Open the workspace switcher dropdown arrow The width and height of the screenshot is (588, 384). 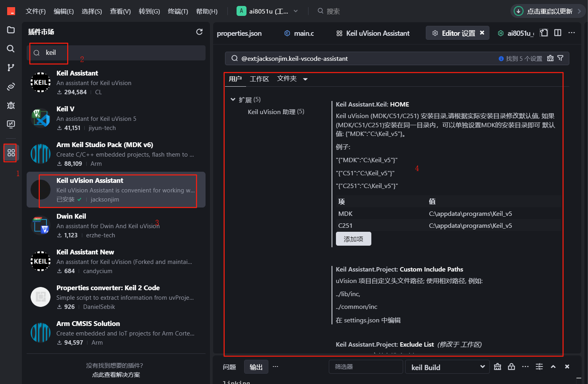296,11
